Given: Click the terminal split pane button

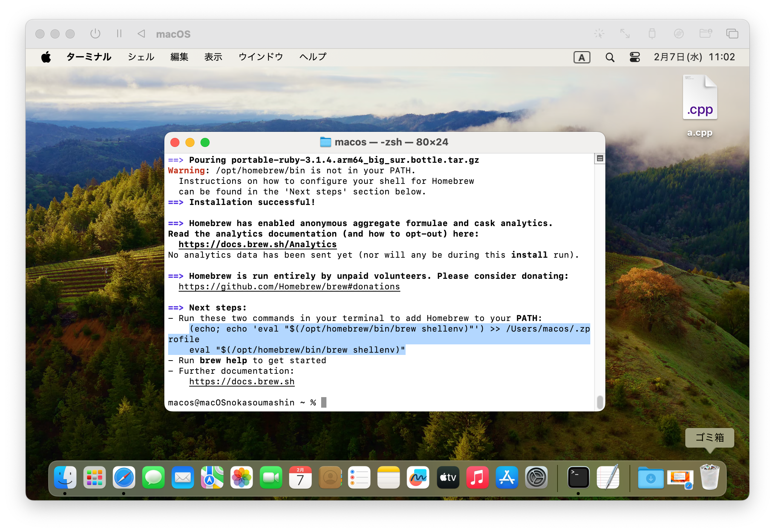Looking at the screenshot, I should pos(600,159).
